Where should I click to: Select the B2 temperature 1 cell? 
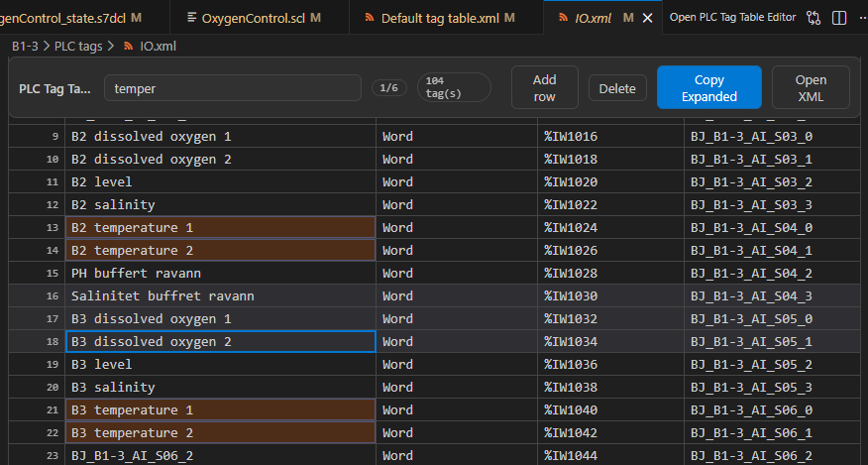click(220, 227)
